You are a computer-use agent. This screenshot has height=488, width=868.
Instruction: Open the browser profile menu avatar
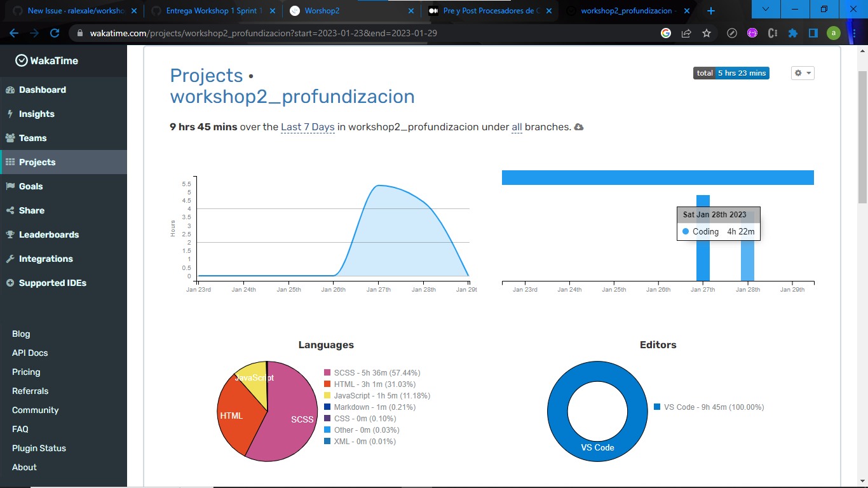click(x=834, y=31)
